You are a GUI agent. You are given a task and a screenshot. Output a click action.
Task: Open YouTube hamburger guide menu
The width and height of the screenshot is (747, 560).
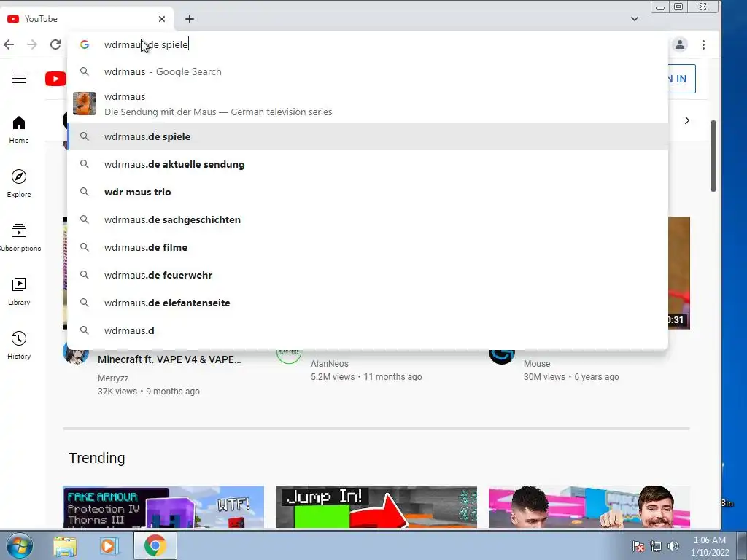coord(19,79)
